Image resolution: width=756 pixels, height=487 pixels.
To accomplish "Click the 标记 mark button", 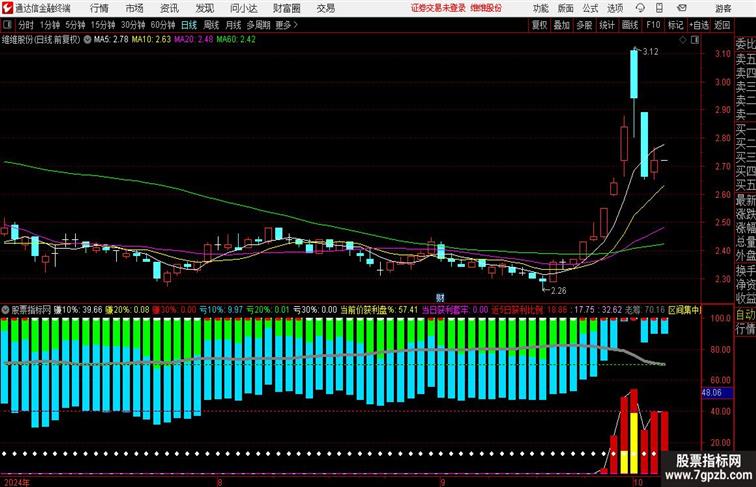I will point(675,25).
